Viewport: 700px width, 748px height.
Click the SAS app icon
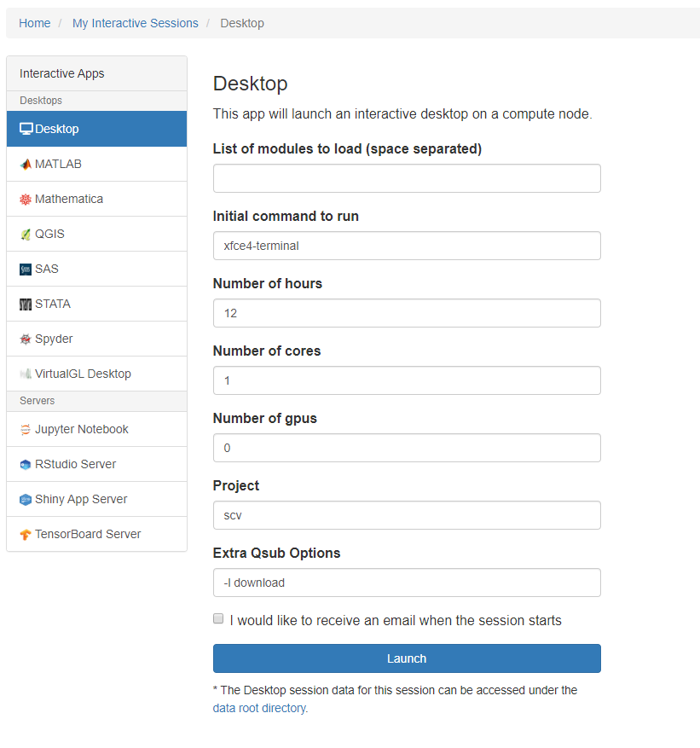click(26, 269)
